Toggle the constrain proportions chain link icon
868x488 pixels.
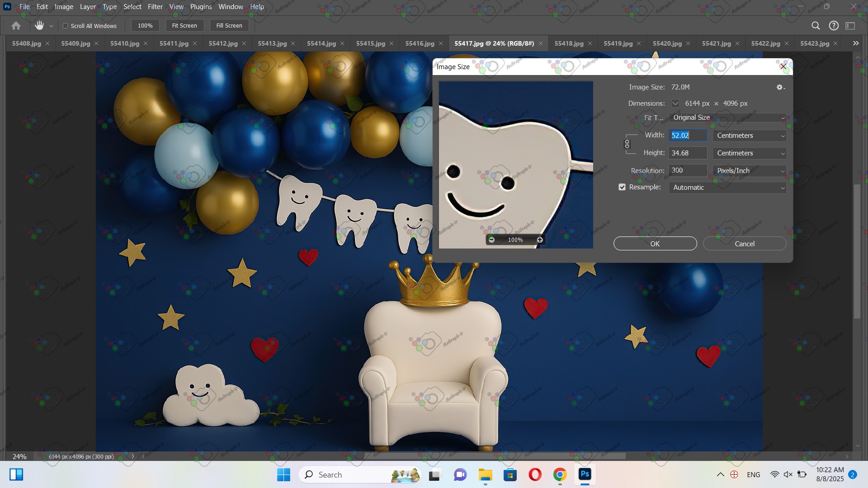627,144
